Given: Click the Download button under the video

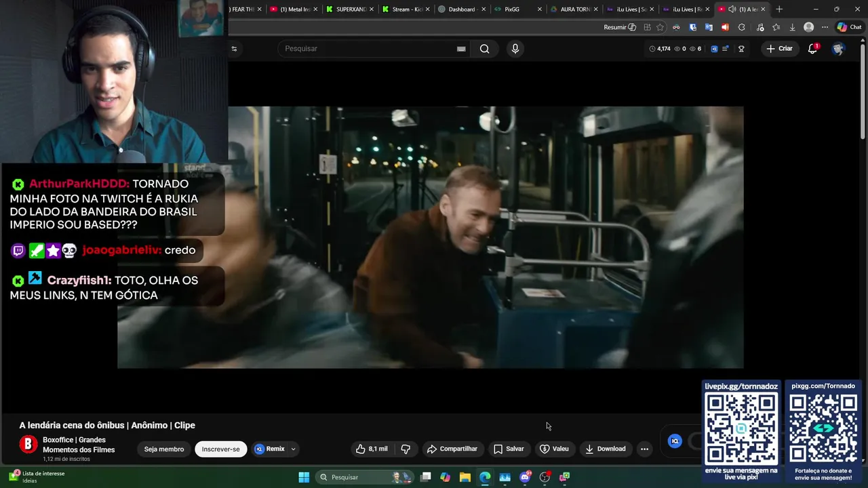Looking at the screenshot, I should [606, 449].
